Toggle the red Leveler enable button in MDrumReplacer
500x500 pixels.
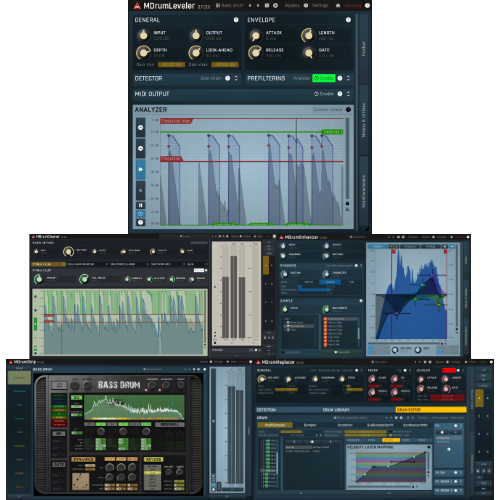(449, 370)
